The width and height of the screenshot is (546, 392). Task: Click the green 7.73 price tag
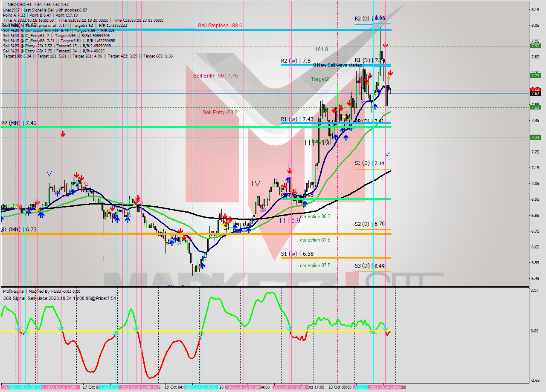click(x=535, y=75)
